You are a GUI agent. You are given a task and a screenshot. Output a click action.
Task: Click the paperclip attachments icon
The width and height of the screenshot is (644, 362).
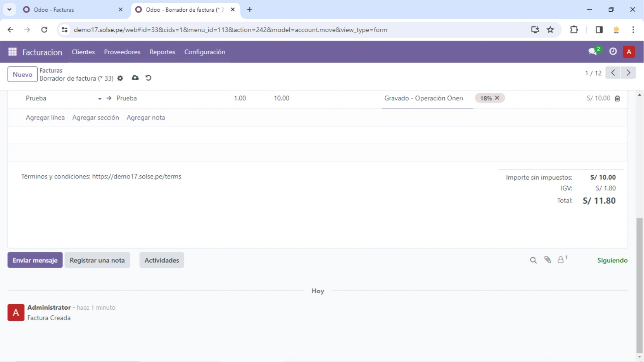[x=548, y=260]
